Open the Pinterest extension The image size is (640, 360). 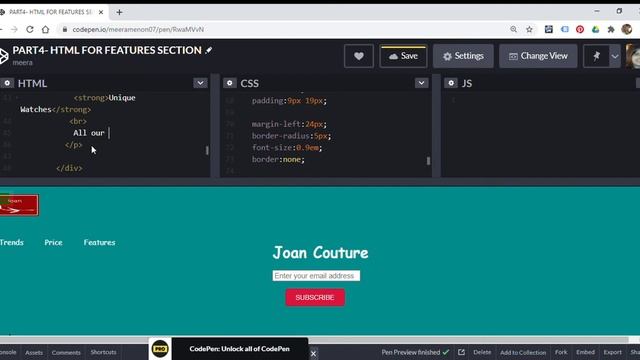tap(580, 29)
